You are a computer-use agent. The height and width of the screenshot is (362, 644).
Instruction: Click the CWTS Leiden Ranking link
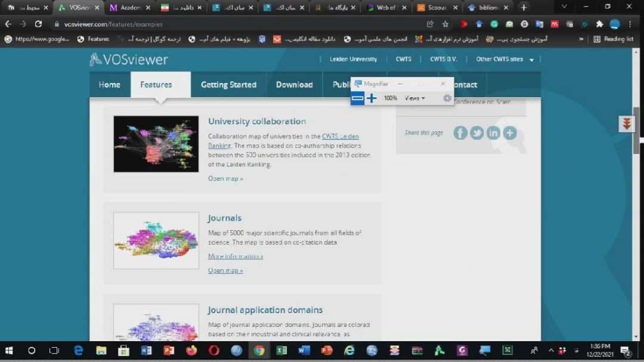340,137
